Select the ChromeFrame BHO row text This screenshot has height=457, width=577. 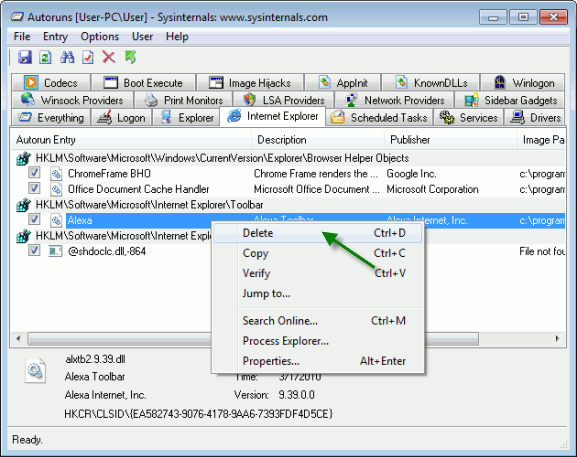point(109,173)
